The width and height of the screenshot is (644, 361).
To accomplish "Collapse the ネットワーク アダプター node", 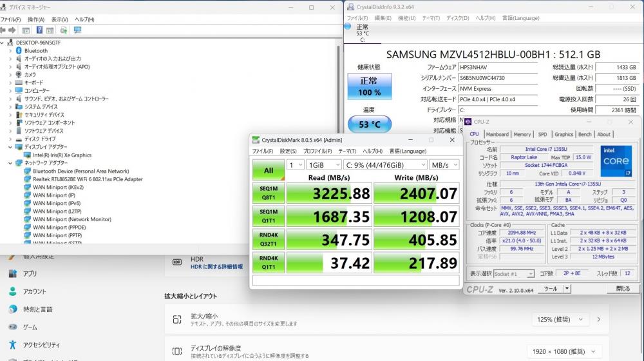I will pyautogui.click(x=10, y=163).
